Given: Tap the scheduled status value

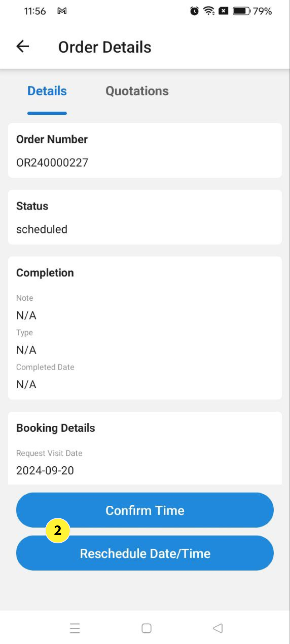Looking at the screenshot, I should 42,229.
